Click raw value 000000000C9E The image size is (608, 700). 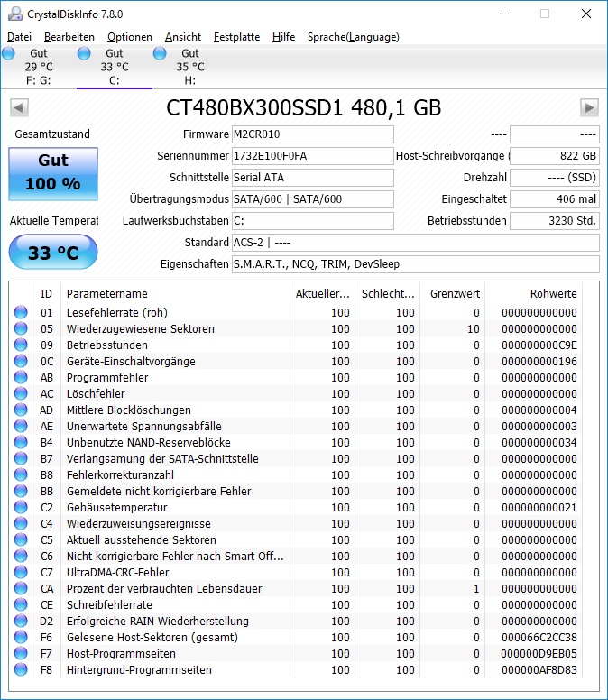click(x=539, y=345)
